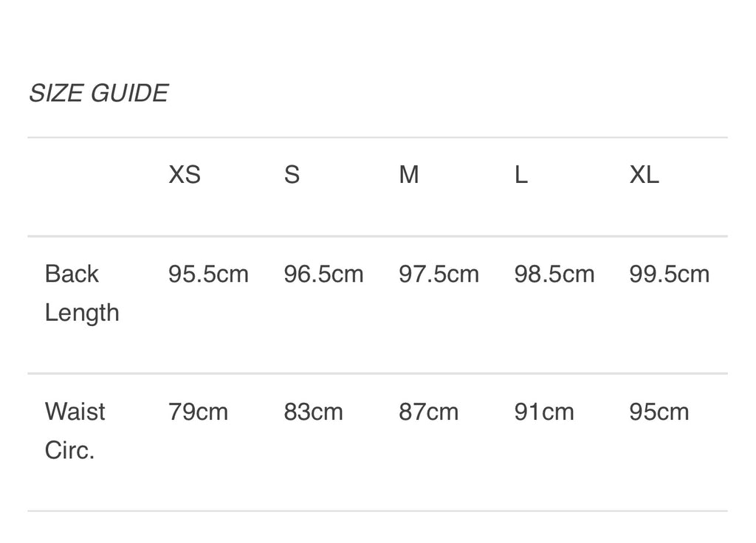Click the SIZE GUIDE heading
This screenshot has width=756, height=543.
[98, 93]
